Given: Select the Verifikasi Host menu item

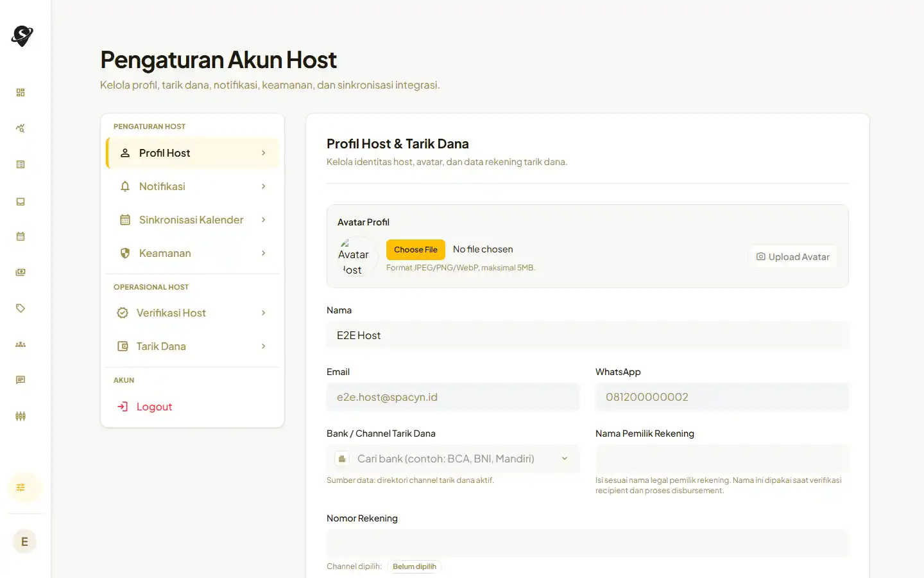Looking at the screenshot, I should (193, 313).
